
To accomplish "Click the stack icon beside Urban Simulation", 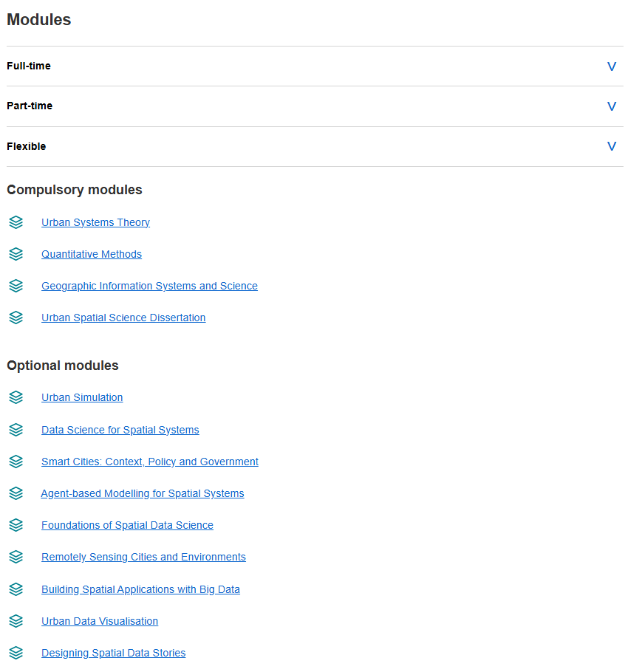I will point(16,397).
